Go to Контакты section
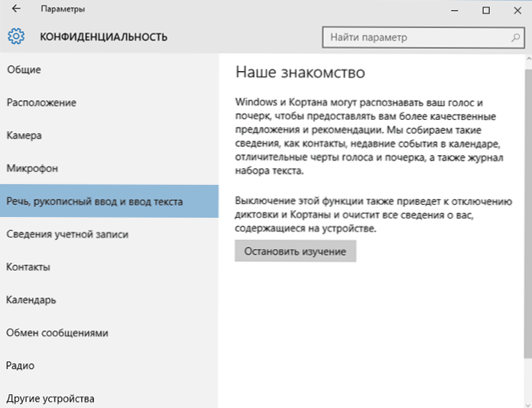 [x=109, y=267]
